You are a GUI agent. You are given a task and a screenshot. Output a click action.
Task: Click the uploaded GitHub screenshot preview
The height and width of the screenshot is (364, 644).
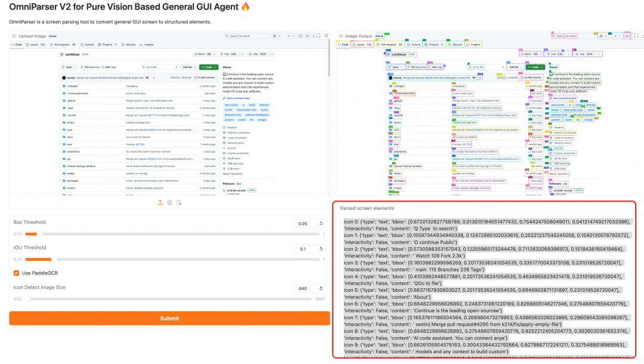[x=168, y=114]
